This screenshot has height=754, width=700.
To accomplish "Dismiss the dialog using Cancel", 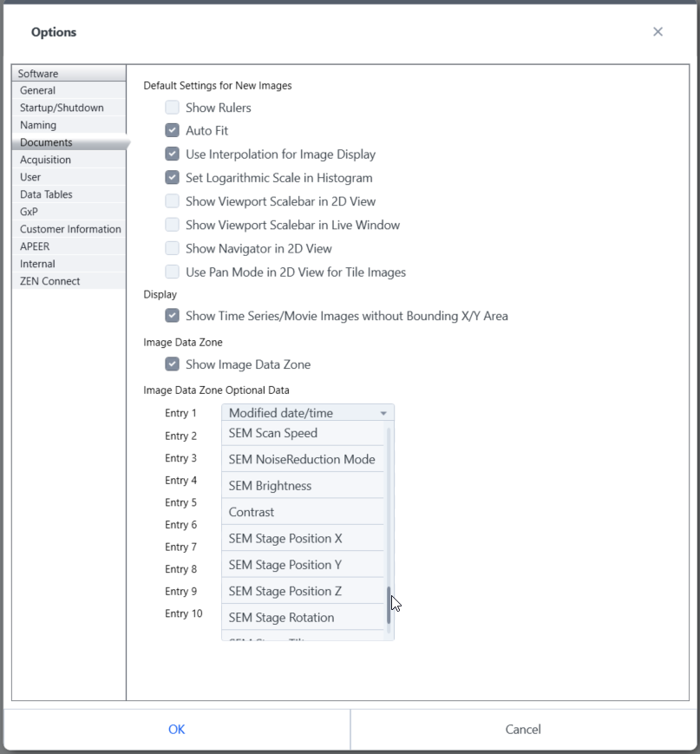I will point(522,729).
